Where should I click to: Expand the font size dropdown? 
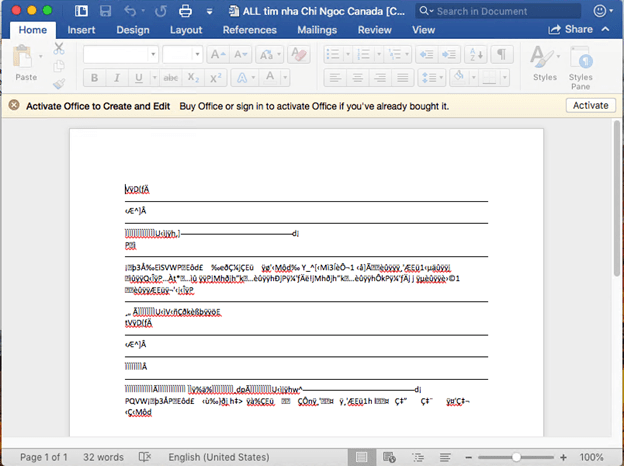[x=197, y=54]
